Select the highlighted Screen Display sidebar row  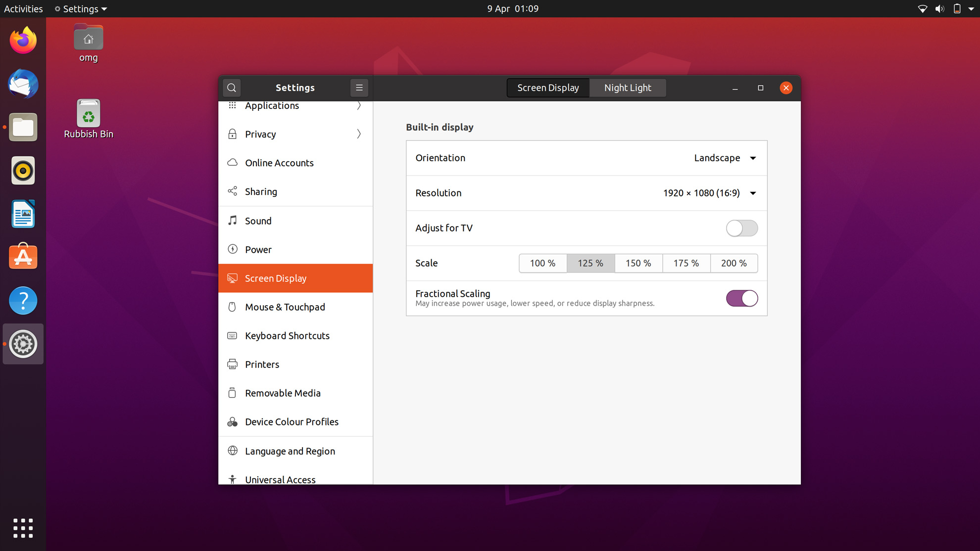[x=295, y=278]
